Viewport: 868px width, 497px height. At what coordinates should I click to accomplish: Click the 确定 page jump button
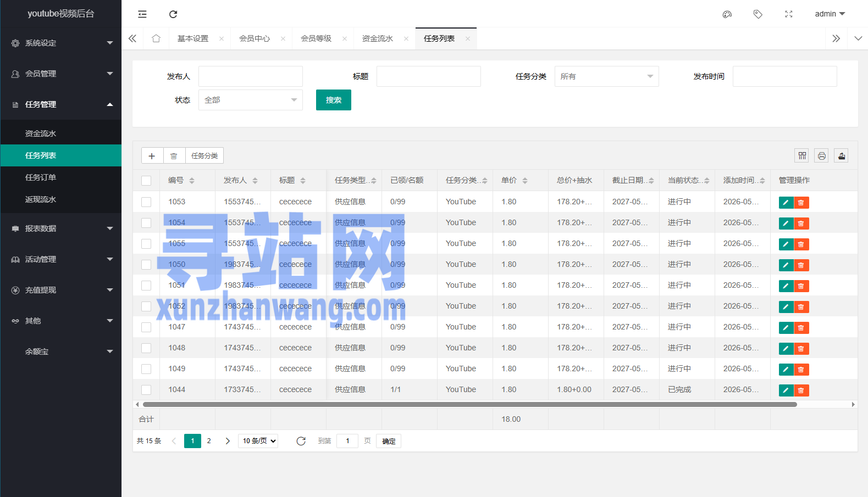[389, 441]
